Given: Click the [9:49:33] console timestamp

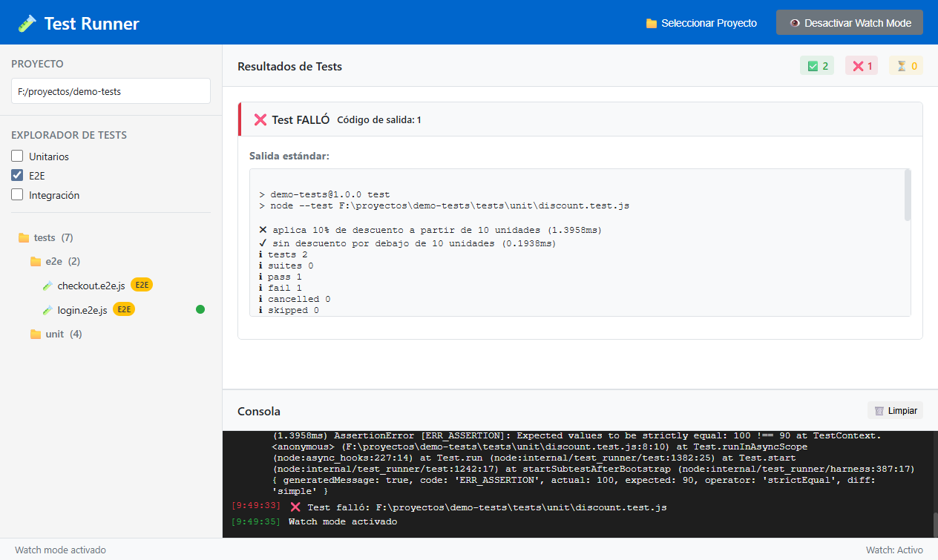Looking at the screenshot, I should coord(256,506).
